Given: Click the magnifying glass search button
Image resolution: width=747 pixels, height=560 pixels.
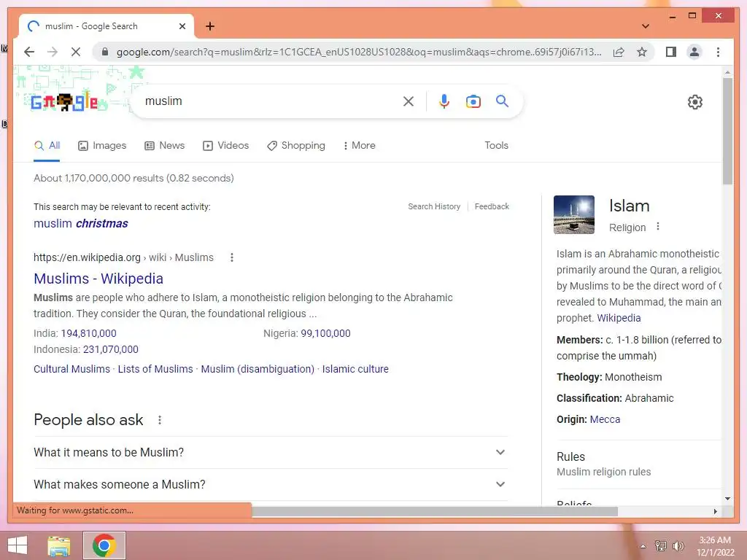Looking at the screenshot, I should [502, 101].
